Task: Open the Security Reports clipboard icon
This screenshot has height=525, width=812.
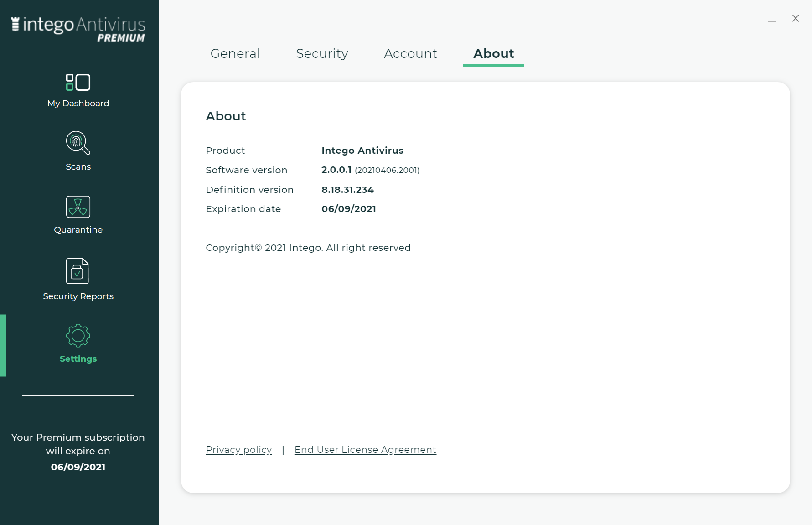Action: (78, 271)
